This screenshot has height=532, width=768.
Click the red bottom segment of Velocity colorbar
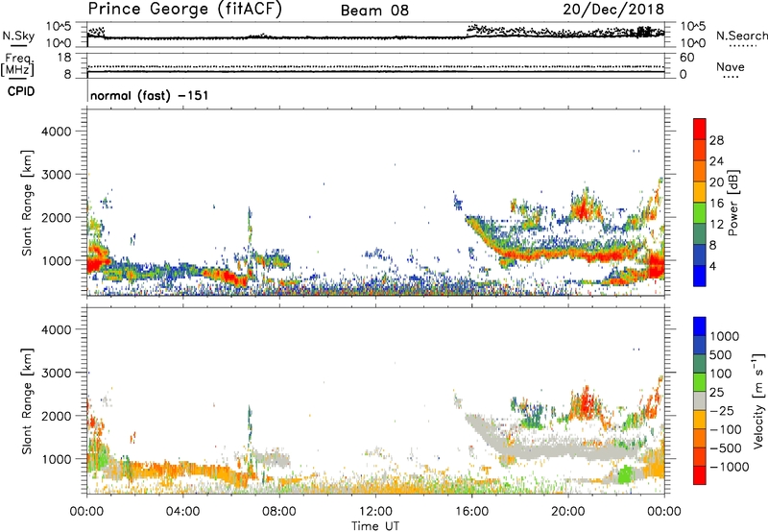coord(700,475)
